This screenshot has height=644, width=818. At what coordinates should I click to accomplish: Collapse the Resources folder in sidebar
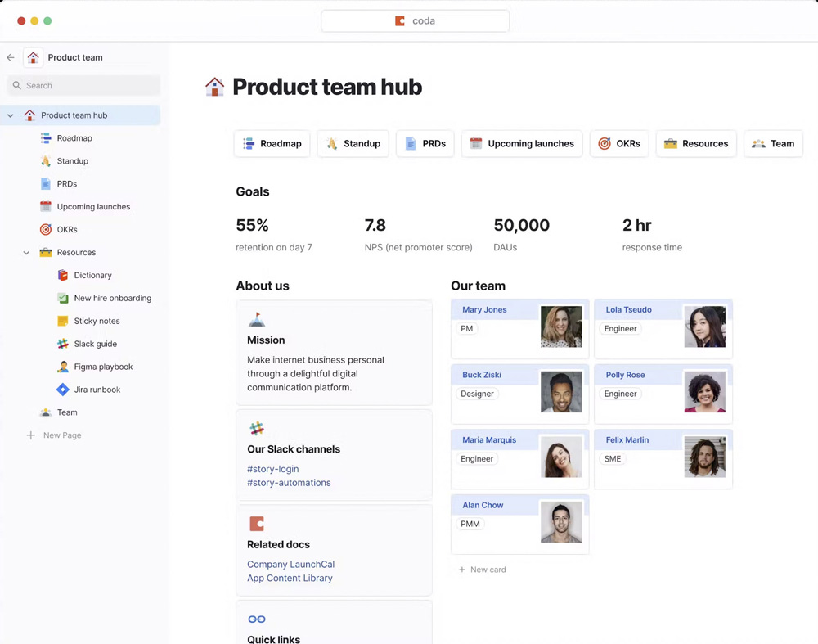coord(26,253)
